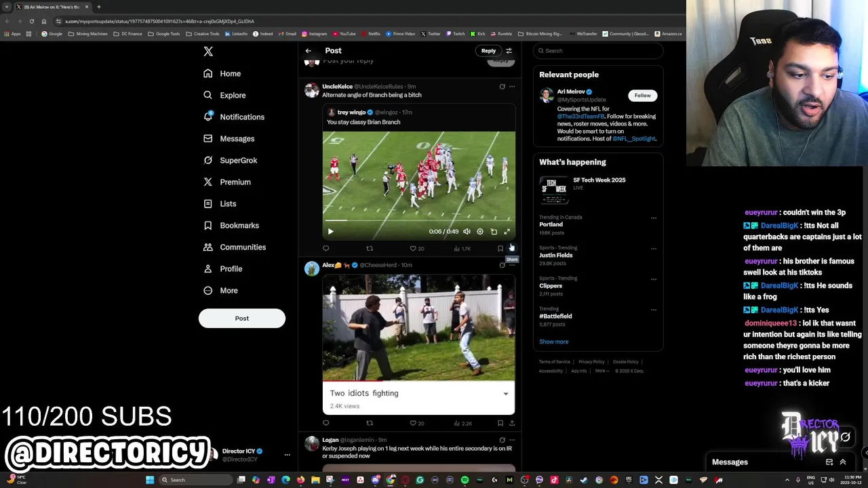Open Notifications in the sidebar
Viewport: 868px width, 488px height.
tap(234, 117)
